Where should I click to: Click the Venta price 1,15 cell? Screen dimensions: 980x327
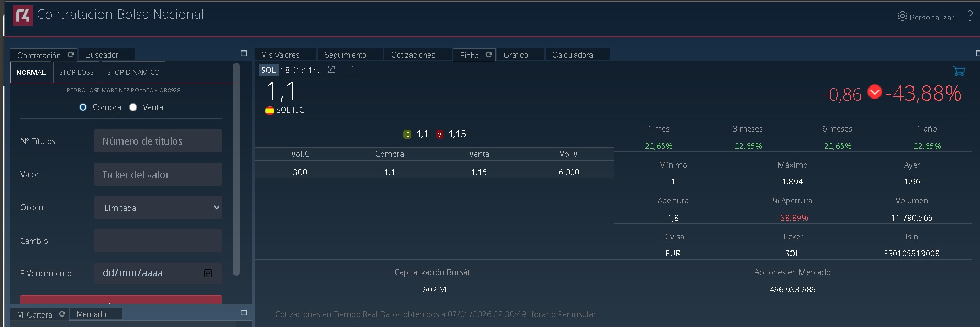point(479,172)
